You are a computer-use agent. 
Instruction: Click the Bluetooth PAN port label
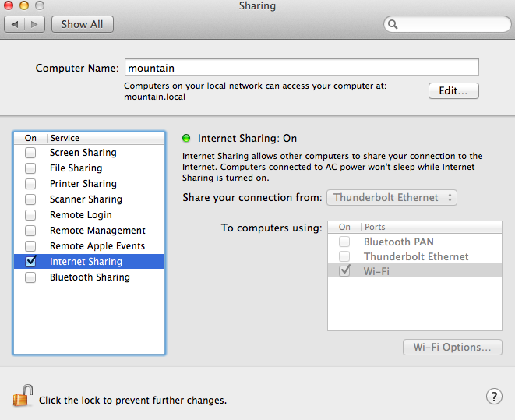click(399, 242)
